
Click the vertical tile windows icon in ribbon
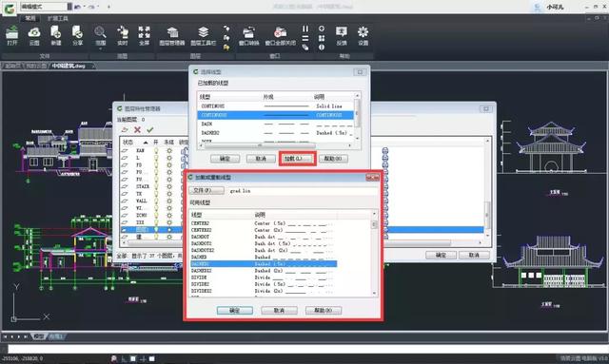[305, 29]
